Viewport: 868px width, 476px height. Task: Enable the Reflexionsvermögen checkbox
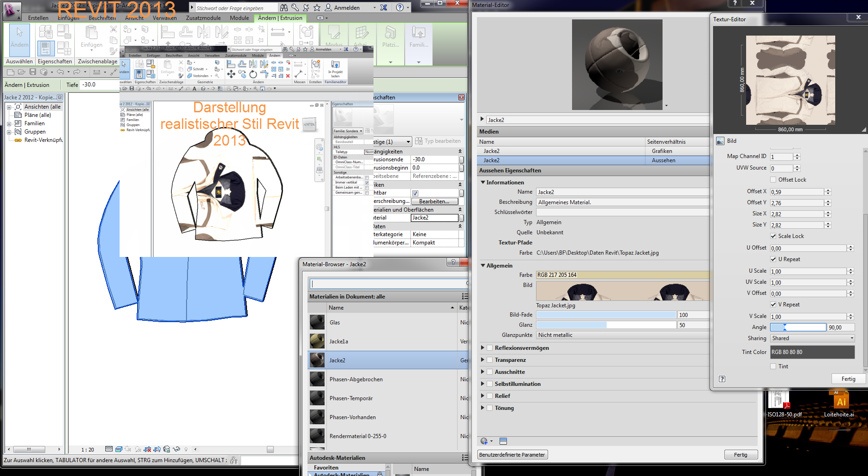pyautogui.click(x=490, y=348)
